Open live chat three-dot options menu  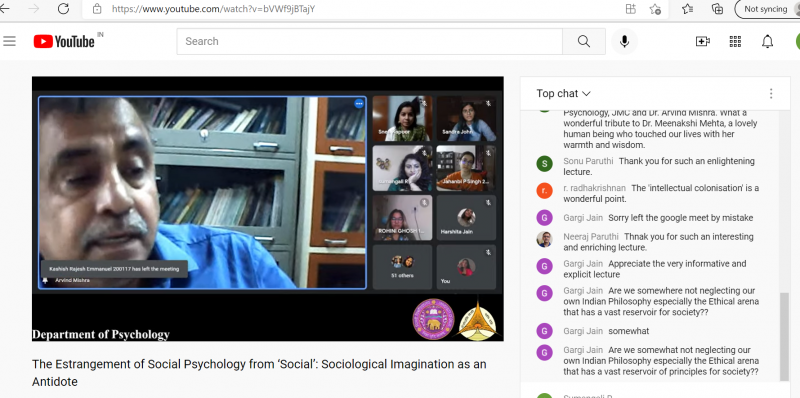(771, 93)
